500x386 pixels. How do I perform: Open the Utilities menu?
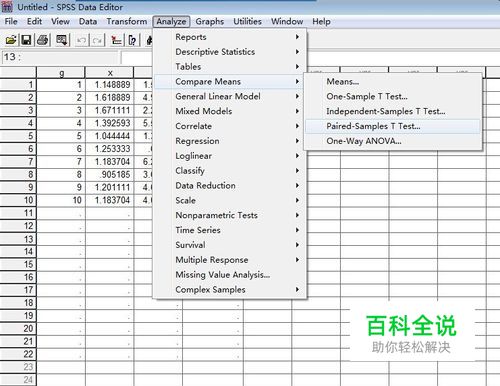click(x=247, y=21)
